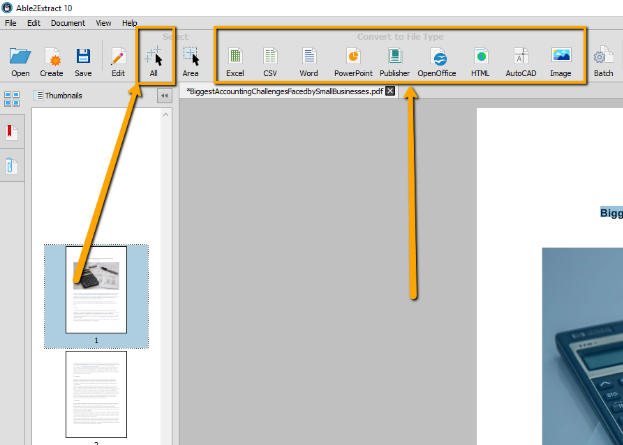Viewport: 623px width, 445px height.
Task: Open the Document menu
Action: [x=68, y=23]
